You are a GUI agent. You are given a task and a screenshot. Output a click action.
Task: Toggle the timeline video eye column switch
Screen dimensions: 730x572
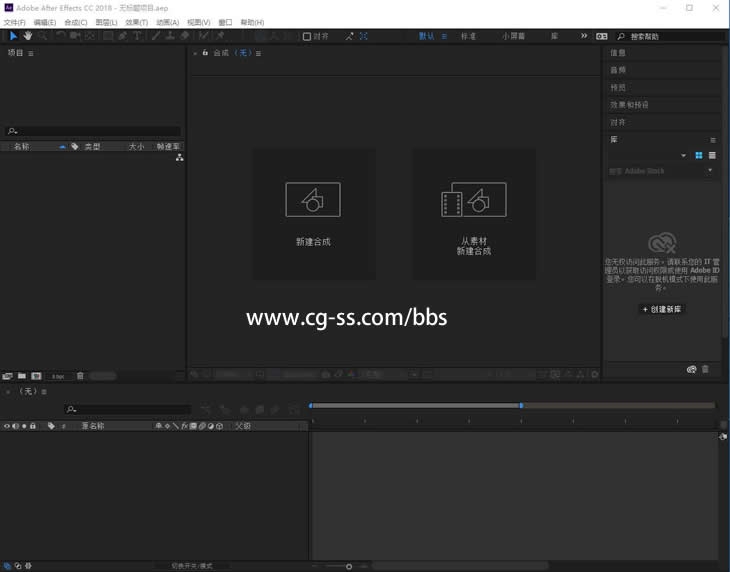click(6, 426)
